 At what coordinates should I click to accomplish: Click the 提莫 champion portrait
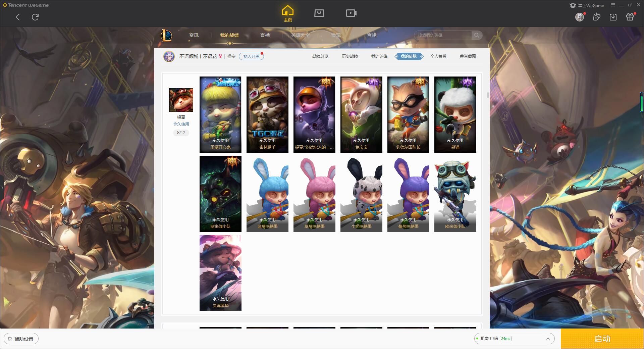point(181,100)
